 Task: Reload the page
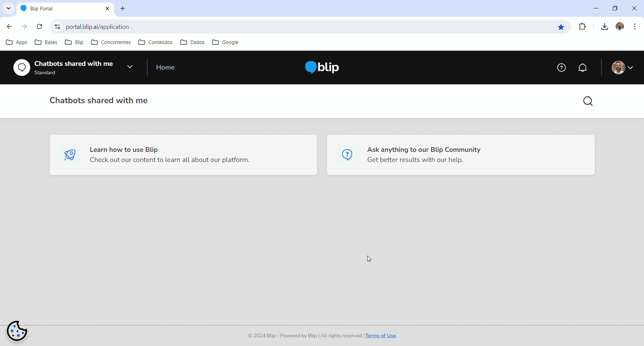click(39, 26)
